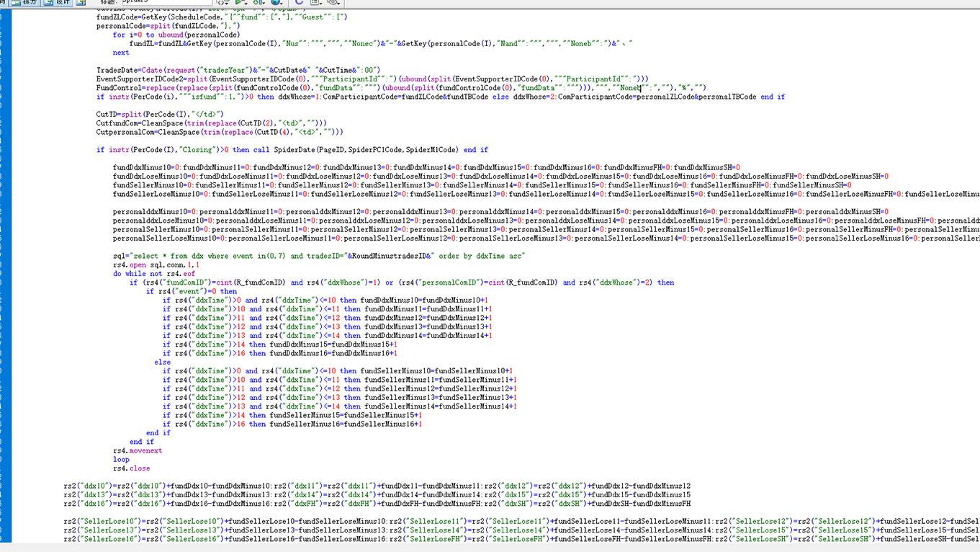Click the 'rs4.close' line
980x552 pixels.
(x=132, y=468)
